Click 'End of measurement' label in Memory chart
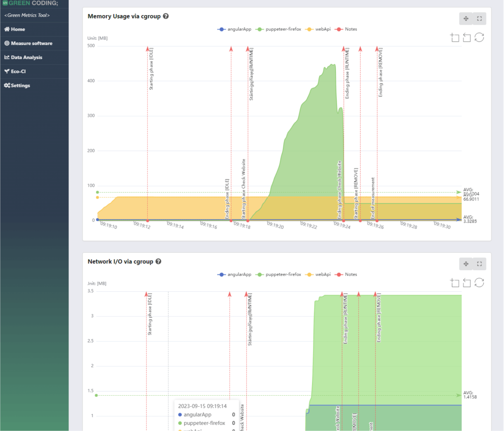This screenshot has height=431, width=504. pos(373,198)
